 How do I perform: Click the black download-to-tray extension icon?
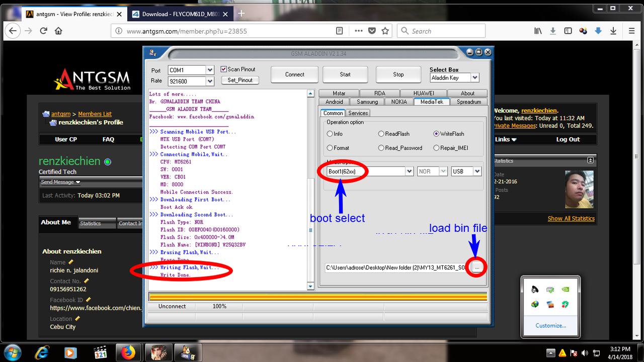click(x=613, y=31)
